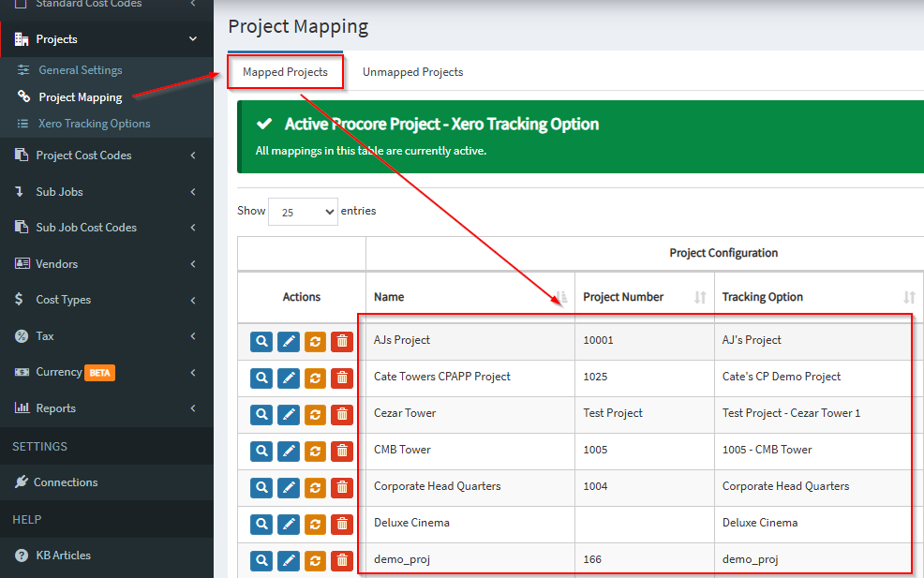This screenshot has height=578, width=924.
Task: Delete the CMB Tower mapping
Action: tap(342, 452)
